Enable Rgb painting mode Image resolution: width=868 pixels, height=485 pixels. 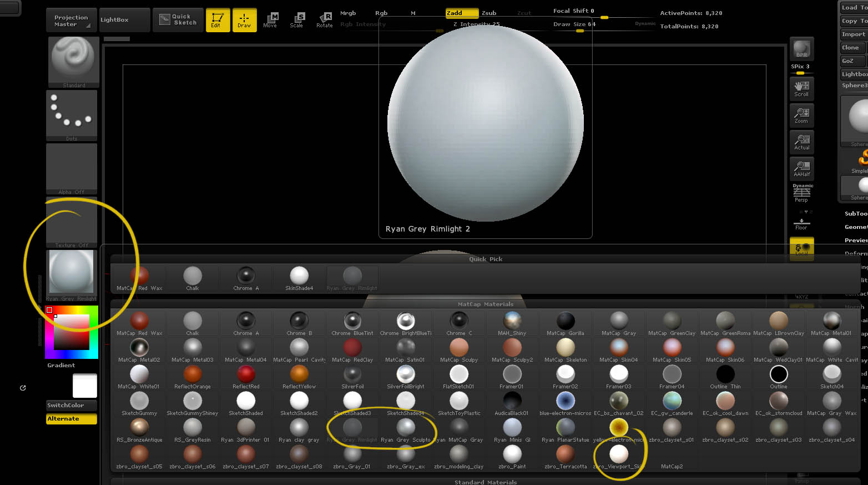tap(381, 13)
